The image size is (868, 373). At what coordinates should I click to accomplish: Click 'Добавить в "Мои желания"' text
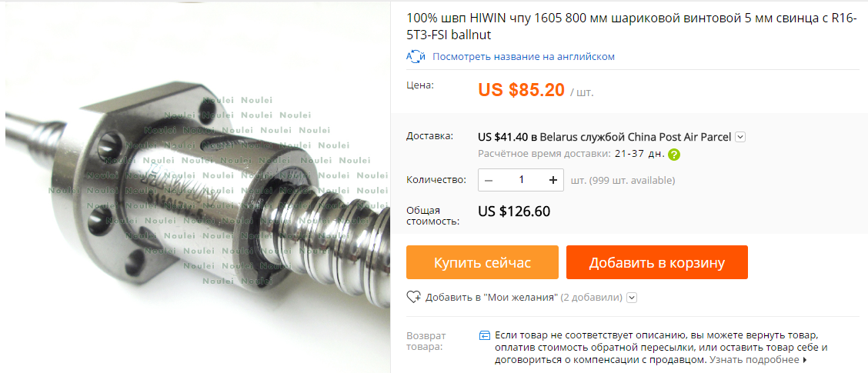pos(491,298)
